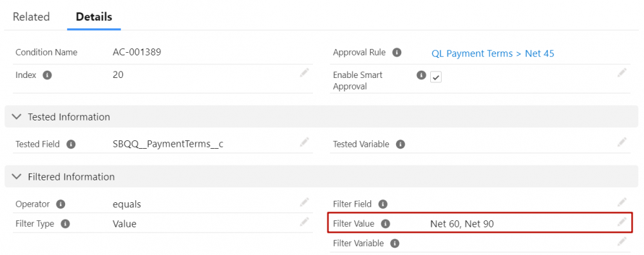Edit the Tested Field via pencil icon
The height and width of the screenshot is (255, 644).
tap(305, 142)
